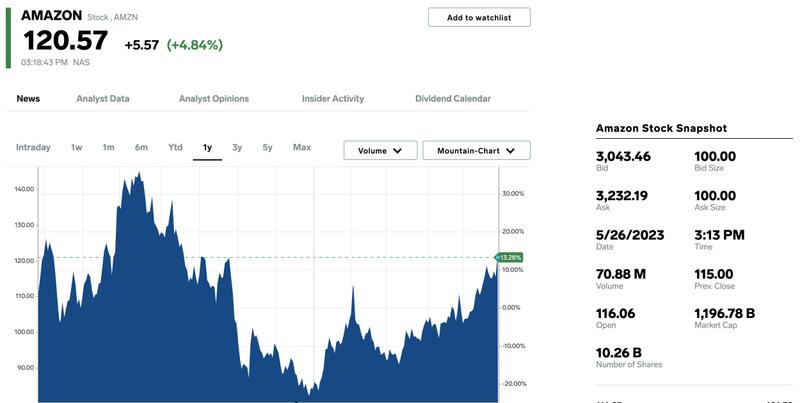The image size is (800, 403).
Task: Click the 3:13 PM Time value
Action: click(x=719, y=235)
